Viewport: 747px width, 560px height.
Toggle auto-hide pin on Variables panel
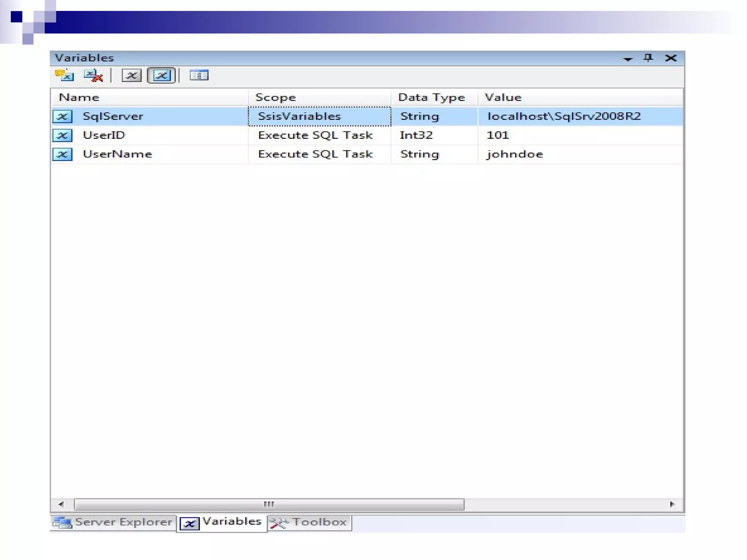click(x=648, y=58)
